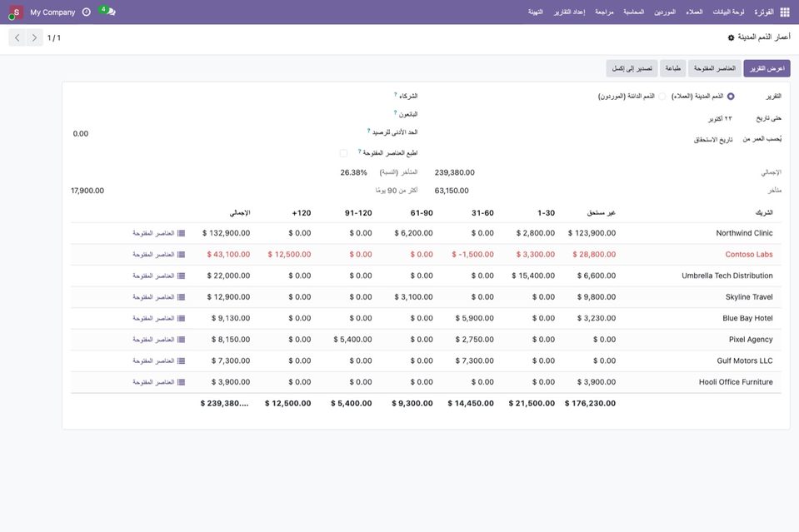Open list icon in Contoso Labs row
This screenshot has width=799, height=532.
(x=181, y=255)
